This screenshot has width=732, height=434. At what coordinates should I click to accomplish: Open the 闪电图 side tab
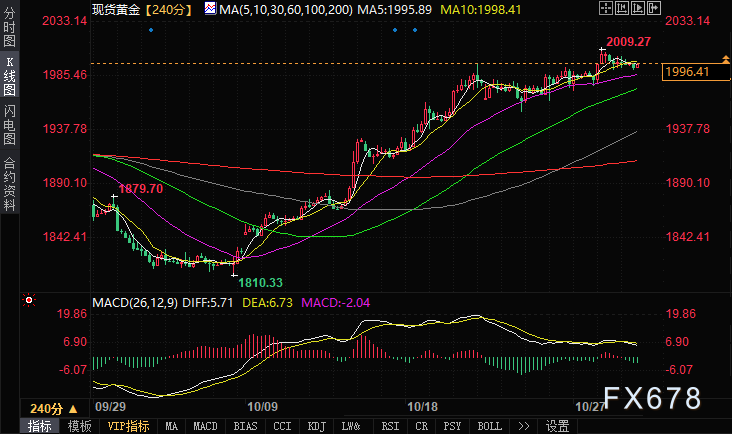pyautogui.click(x=9, y=124)
